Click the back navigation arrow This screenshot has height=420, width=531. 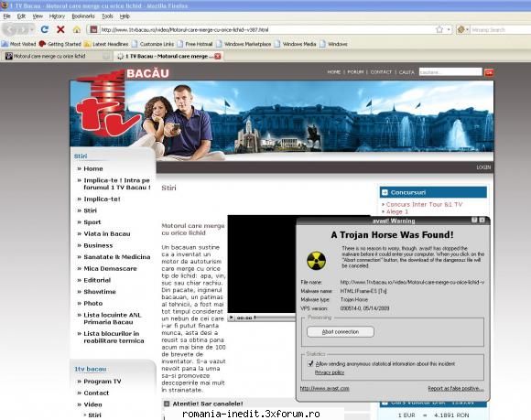[10, 29]
